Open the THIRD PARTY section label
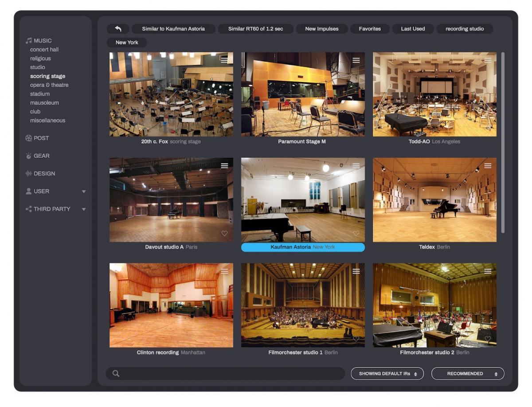Viewport: 532px width, 407px height. [52, 209]
